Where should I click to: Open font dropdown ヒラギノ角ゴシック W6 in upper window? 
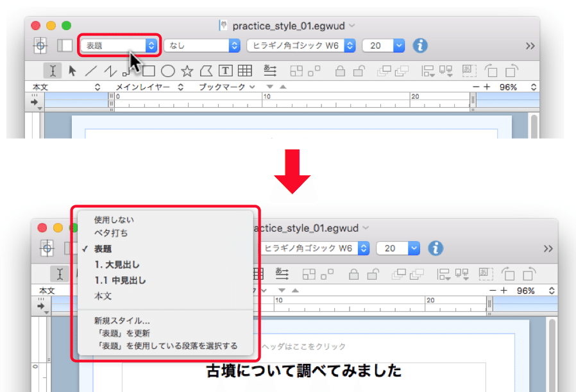click(x=301, y=46)
